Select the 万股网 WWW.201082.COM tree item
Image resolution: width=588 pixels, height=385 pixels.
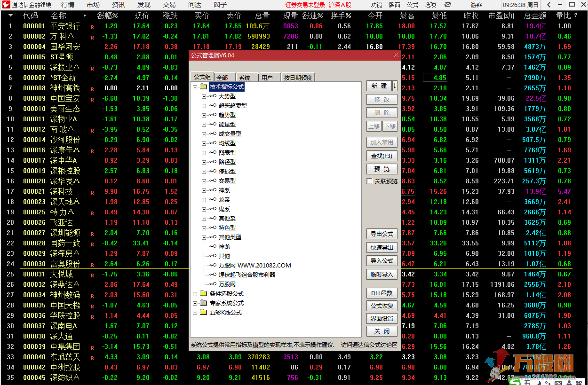(254, 266)
